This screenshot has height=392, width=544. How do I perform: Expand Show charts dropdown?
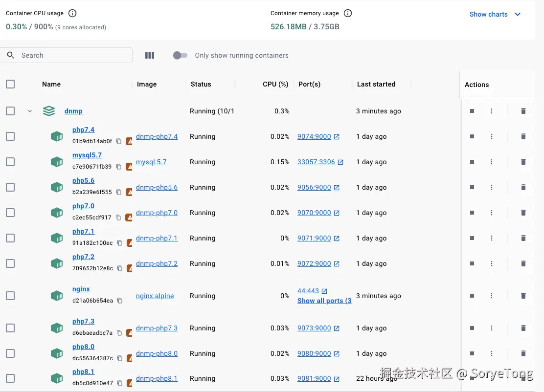point(495,14)
